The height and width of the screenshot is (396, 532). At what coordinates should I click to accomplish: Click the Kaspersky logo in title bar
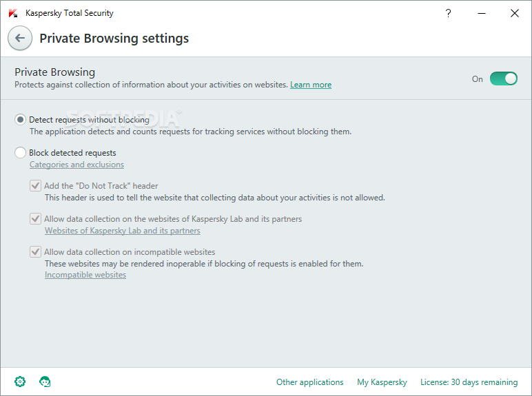[13, 13]
